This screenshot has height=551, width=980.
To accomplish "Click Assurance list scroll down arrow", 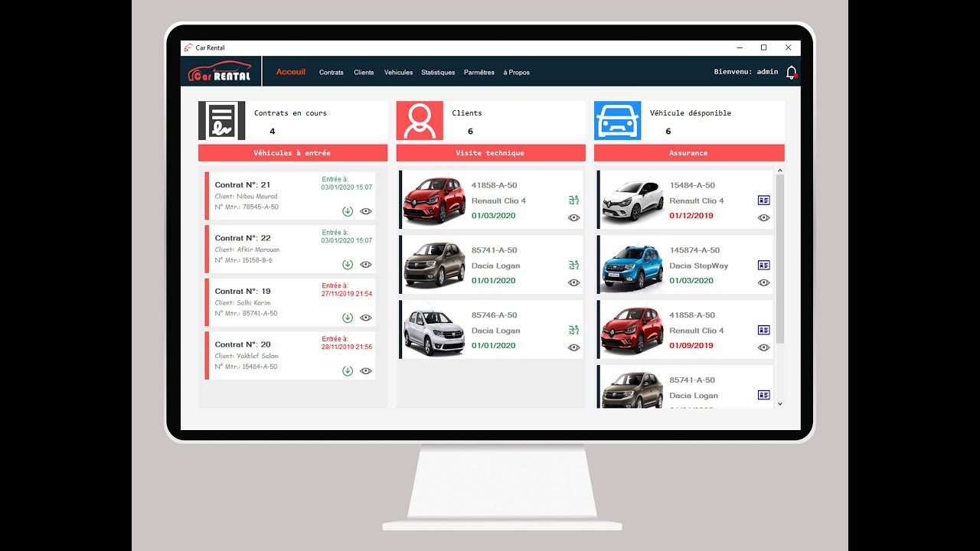I will (x=780, y=403).
